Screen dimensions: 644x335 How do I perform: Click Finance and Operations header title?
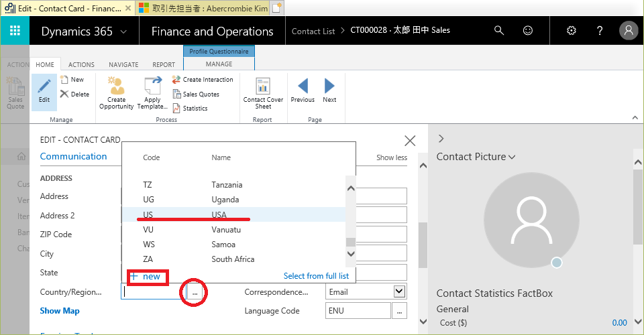pyautogui.click(x=213, y=31)
